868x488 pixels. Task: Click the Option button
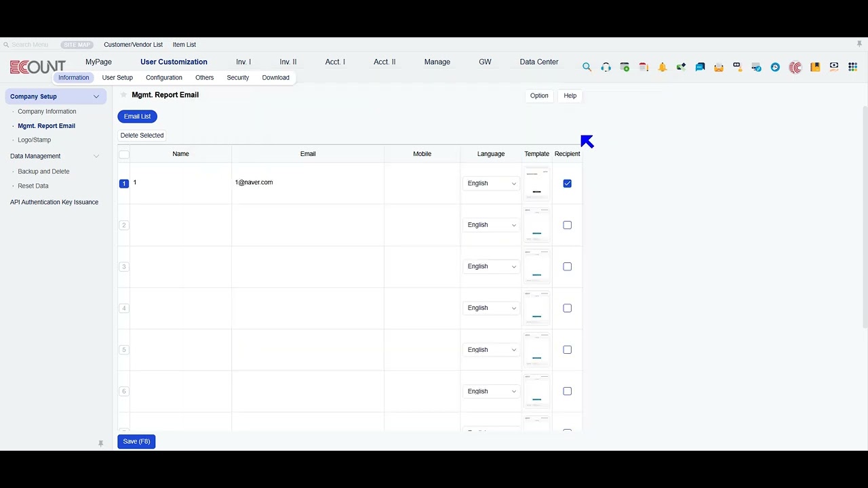click(539, 96)
